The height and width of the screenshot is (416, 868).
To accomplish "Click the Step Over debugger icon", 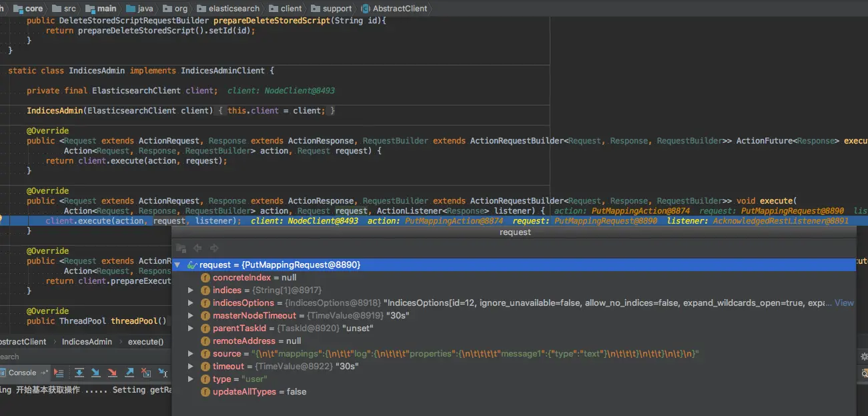I will click(x=79, y=373).
